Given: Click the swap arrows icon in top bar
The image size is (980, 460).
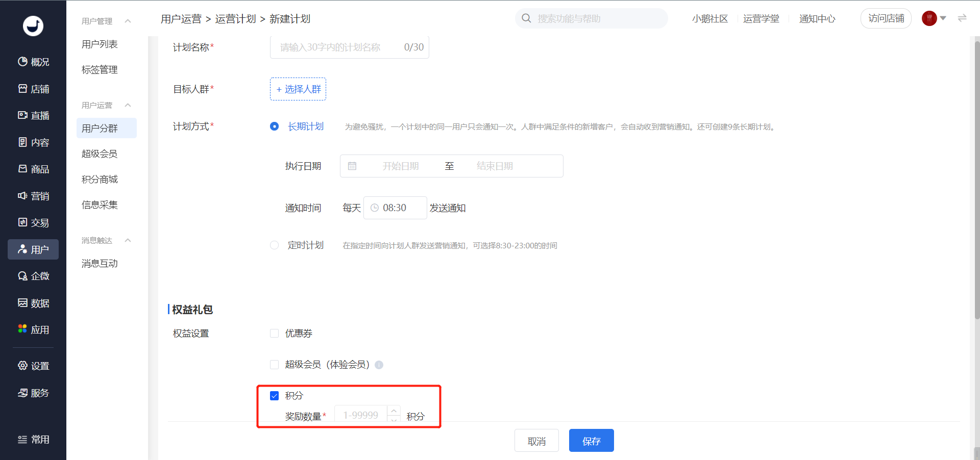Looking at the screenshot, I should (962, 18).
